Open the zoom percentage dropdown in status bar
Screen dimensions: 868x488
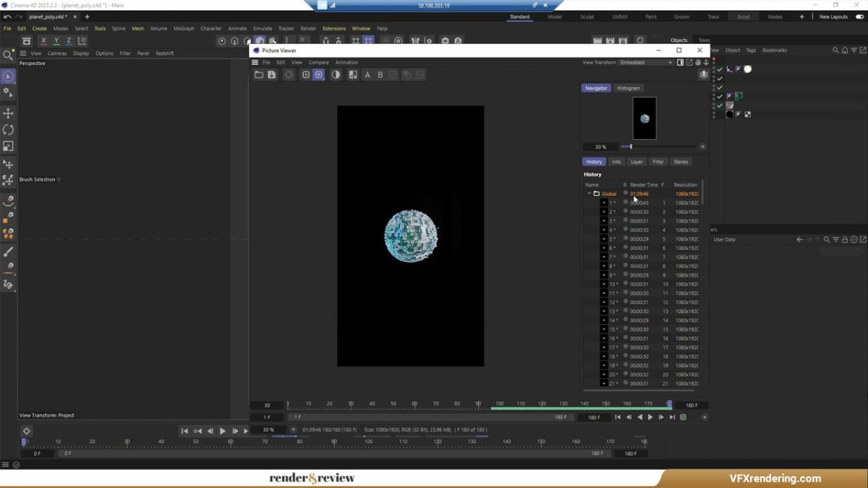pos(293,429)
